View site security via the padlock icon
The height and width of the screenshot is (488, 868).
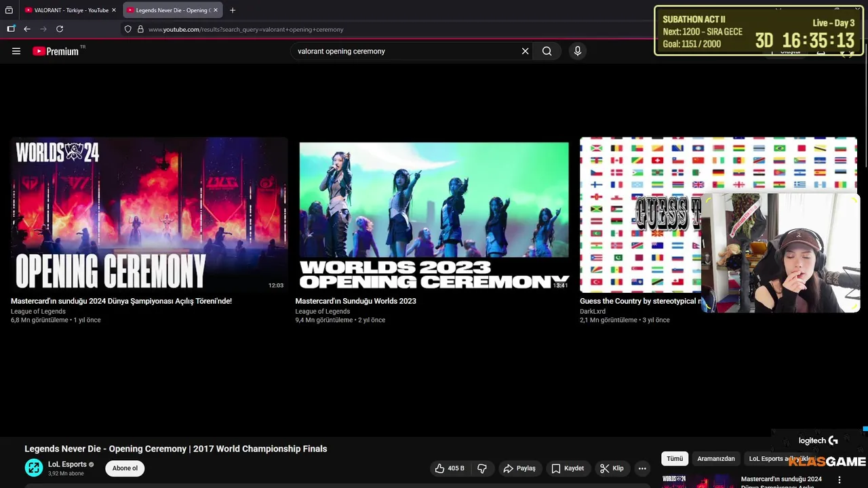(x=140, y=29)
